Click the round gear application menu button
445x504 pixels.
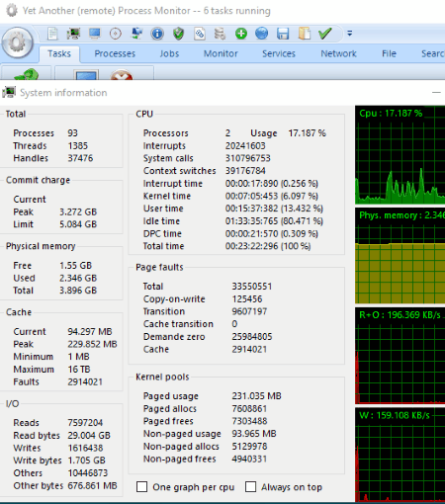pyautogui.click(x=17, y=42)
